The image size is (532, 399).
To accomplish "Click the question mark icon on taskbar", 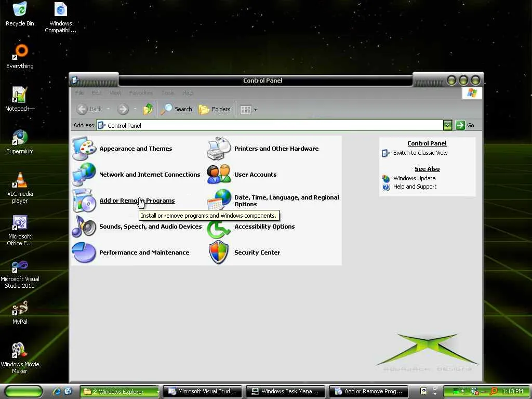I will [423, 391].
